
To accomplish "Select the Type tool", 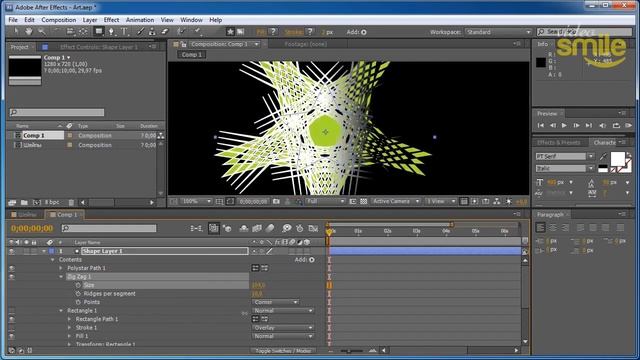I will [x=124, y=31].
